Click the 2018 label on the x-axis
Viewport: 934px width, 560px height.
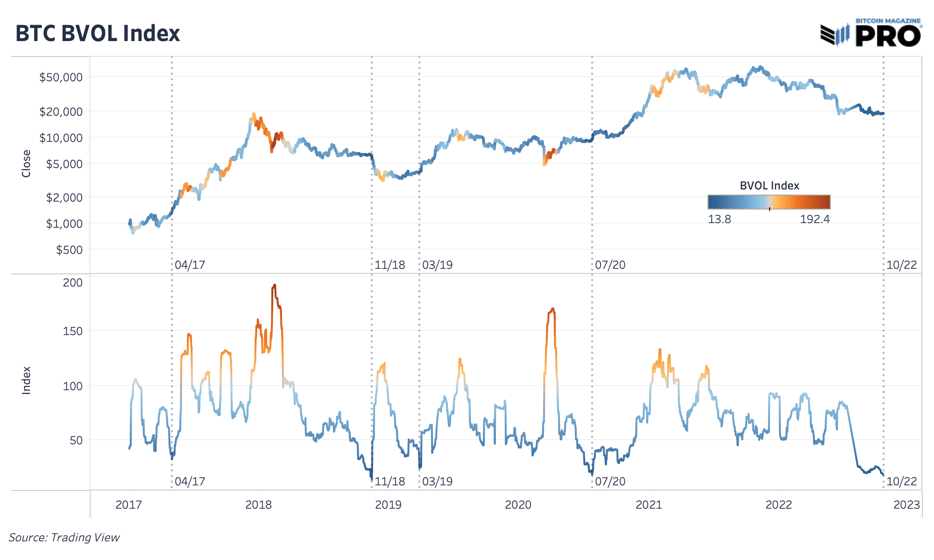click(258, 505)
